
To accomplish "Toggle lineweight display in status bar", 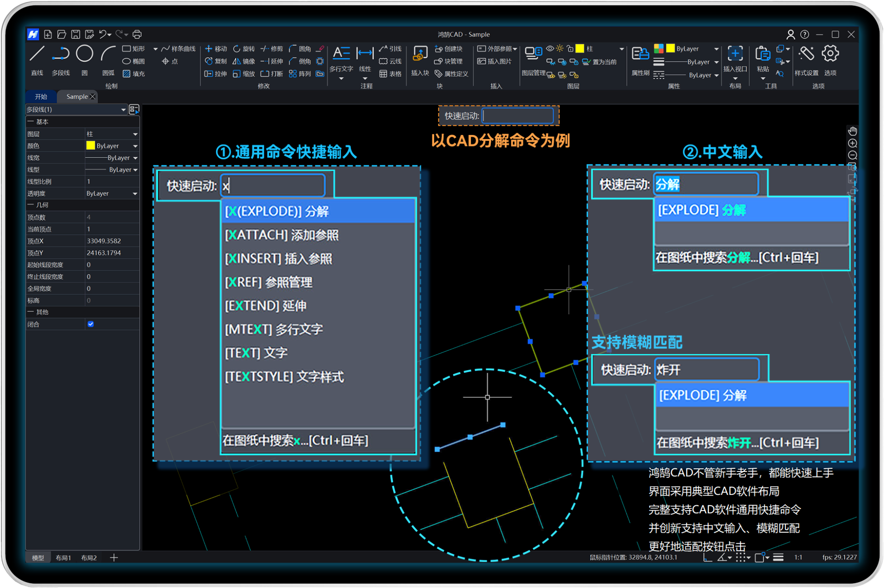I will pos(778,558).
